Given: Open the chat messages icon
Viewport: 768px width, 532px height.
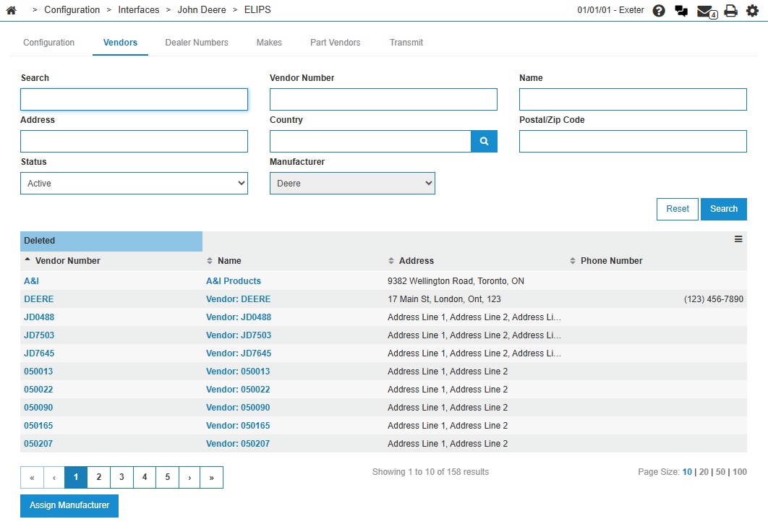Looking at the screenshot, I should [x=681, y=11].
